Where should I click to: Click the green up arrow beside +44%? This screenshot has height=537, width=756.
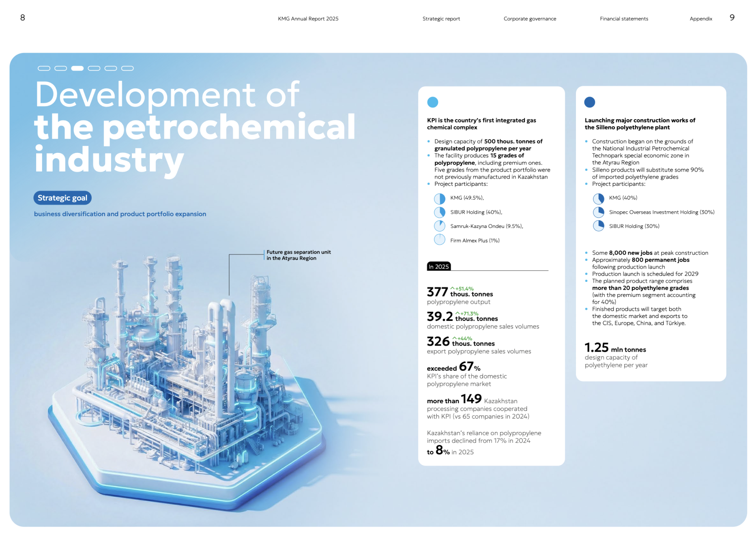pos(455,338)
